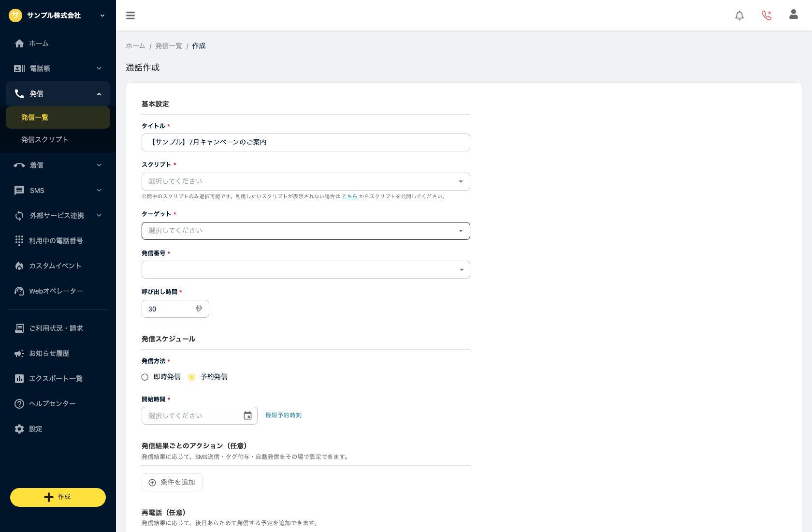Click the 発信 phone handset icon
Screen dimensions: 812x532
19,94
